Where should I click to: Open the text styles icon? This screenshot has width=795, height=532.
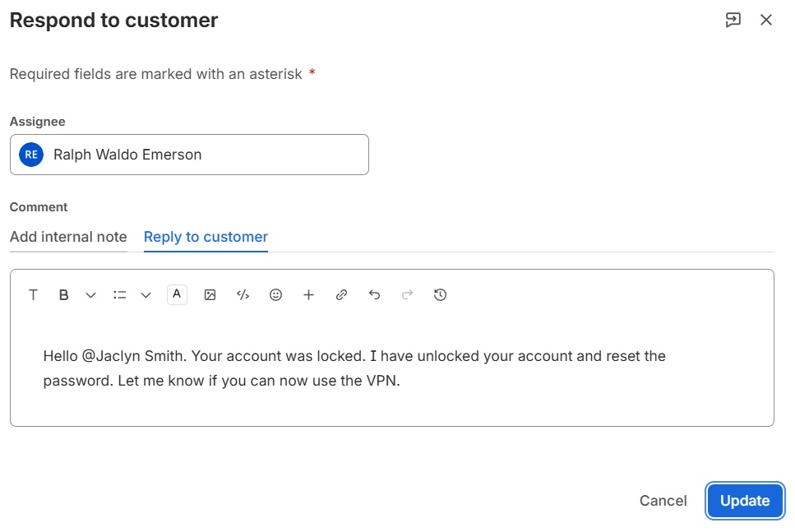point(33,294)
